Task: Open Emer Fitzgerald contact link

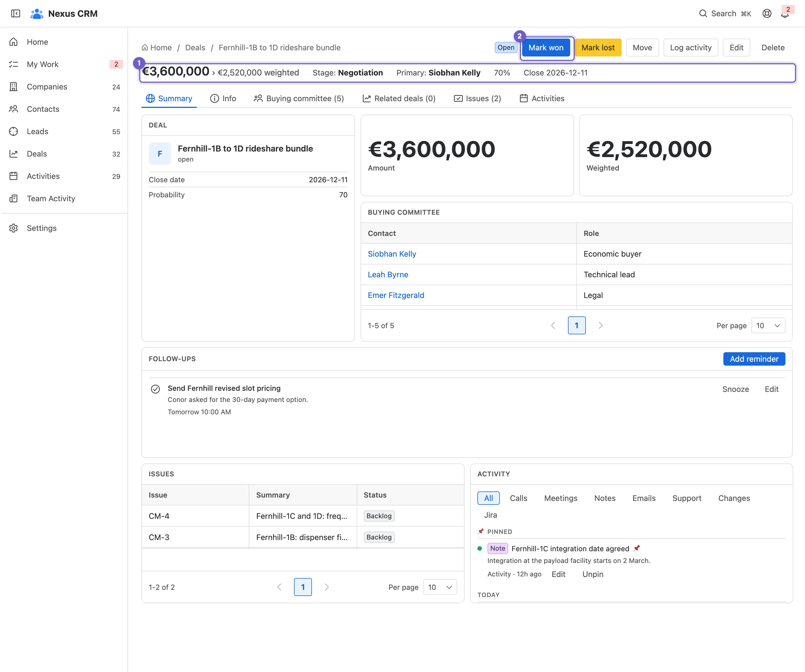Action: 396,295
